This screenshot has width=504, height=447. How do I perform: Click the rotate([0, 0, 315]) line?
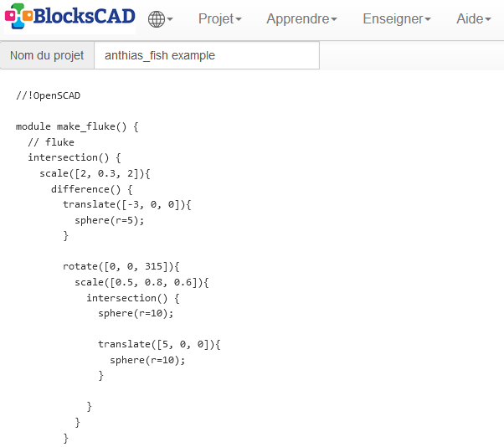121,267
